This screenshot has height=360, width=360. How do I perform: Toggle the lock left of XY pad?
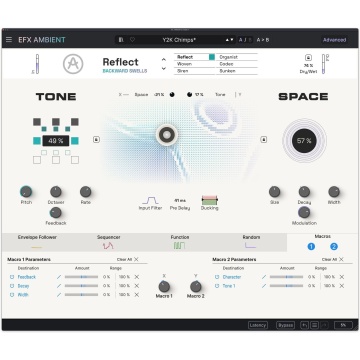[96, 139]
